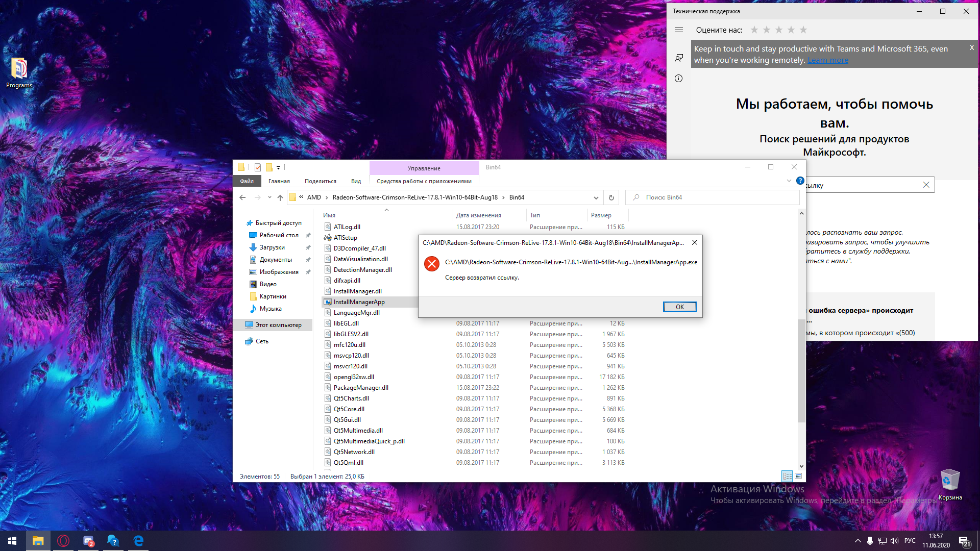Open Средства работы с приложениями tab
The height and width of the screenshot is (551, 980).
coord(424,181)
